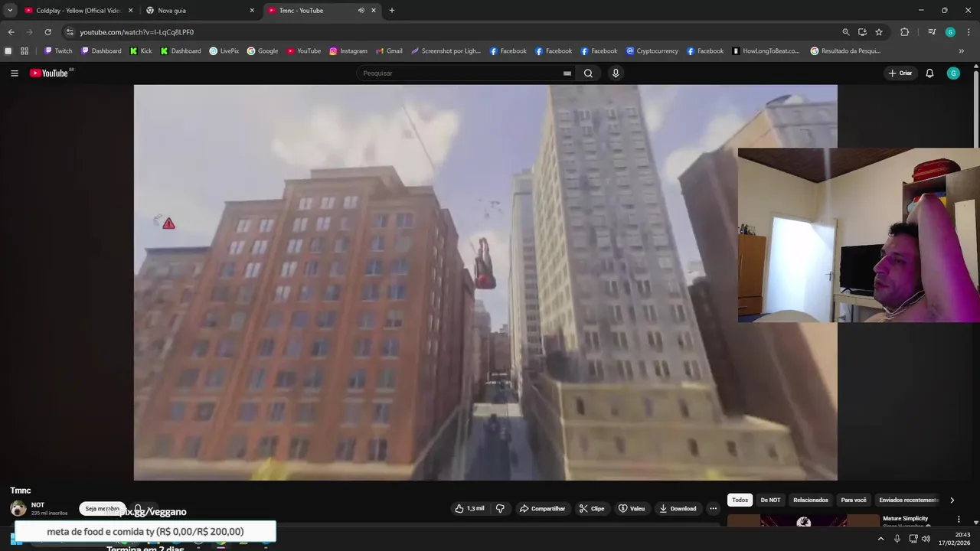Open the LivePix bookmark
The image size is (980, 551).
coord(224,51)
